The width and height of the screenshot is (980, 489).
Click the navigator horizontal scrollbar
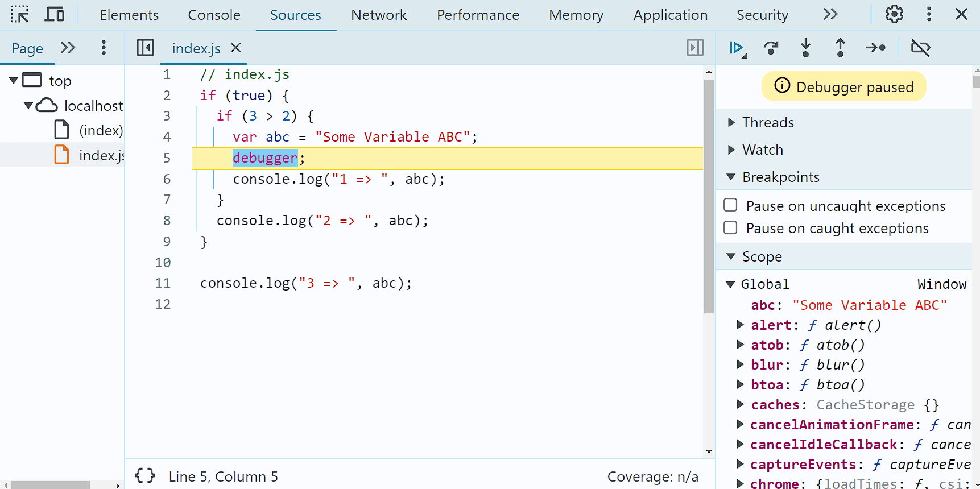[x=50, y=485]
